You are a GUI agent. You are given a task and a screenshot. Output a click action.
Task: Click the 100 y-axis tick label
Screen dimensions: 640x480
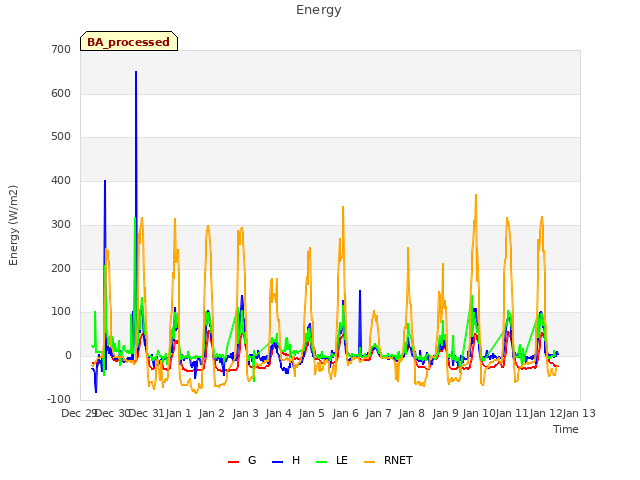tap(61, 312)
